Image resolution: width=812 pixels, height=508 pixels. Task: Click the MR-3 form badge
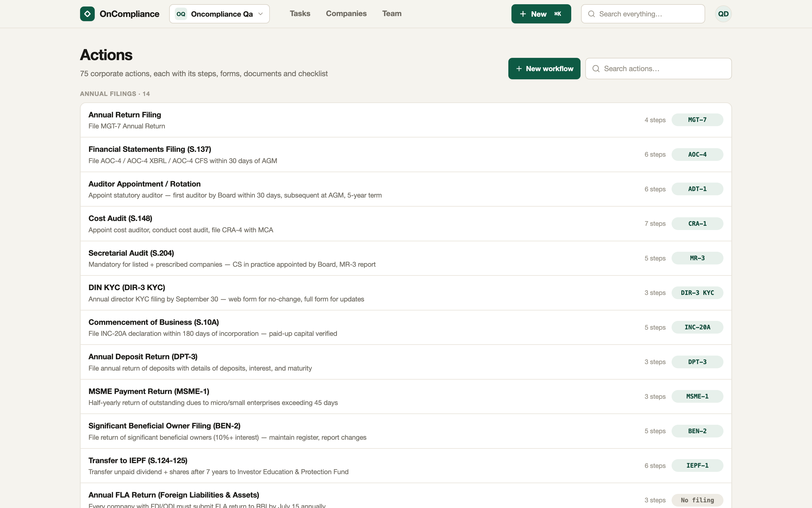coord(697,258)
